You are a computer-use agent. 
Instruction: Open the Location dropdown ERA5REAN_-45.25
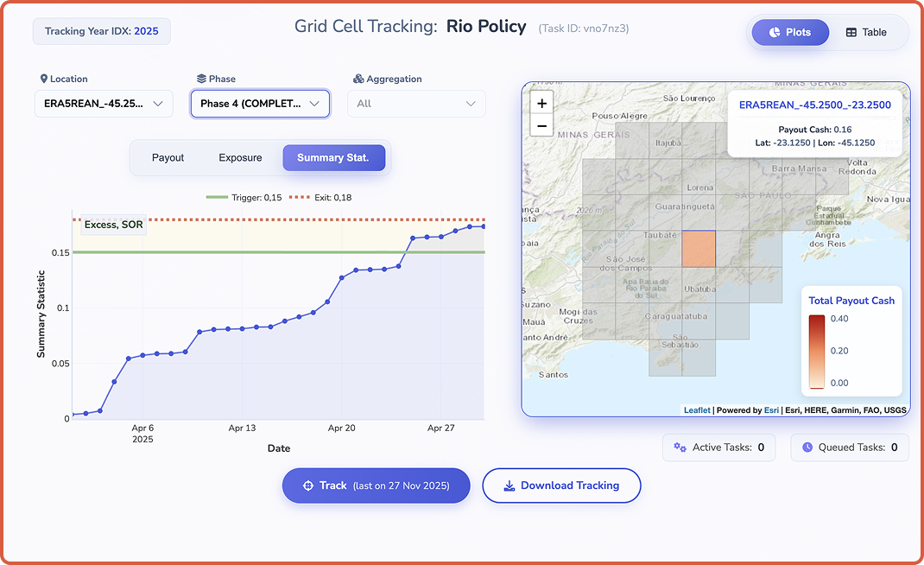104,104
